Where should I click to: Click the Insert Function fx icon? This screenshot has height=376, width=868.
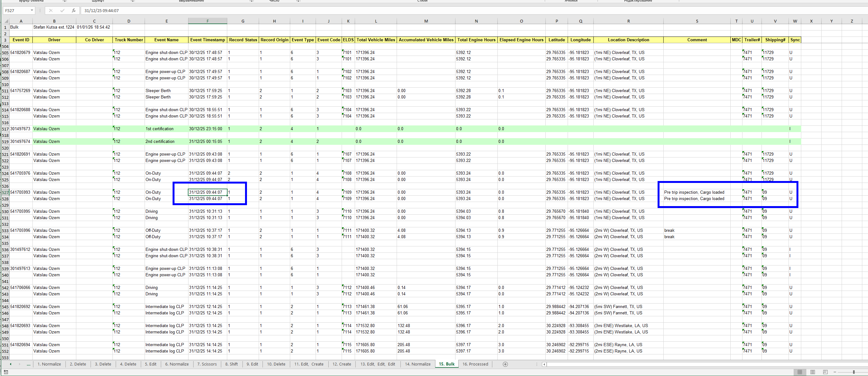[x=73, y=10]
